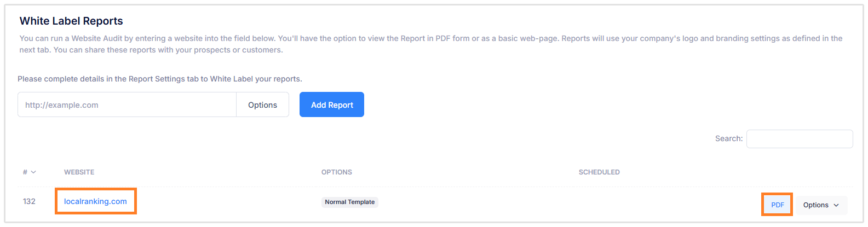Click the sort chevron beside # header
The height and width of the screenshot is (227, 868).
click(33, 172)
